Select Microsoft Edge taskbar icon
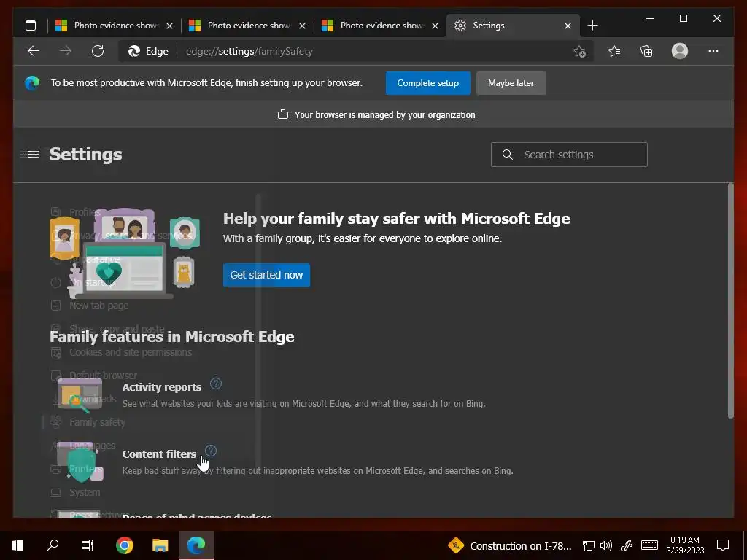 coord(196,545)
